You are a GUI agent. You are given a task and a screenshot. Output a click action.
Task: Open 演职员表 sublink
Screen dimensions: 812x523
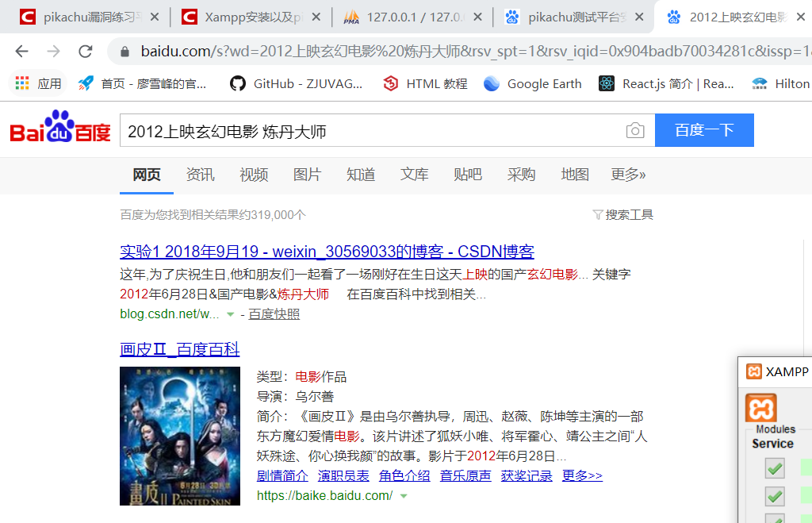(x=343, y=475)
